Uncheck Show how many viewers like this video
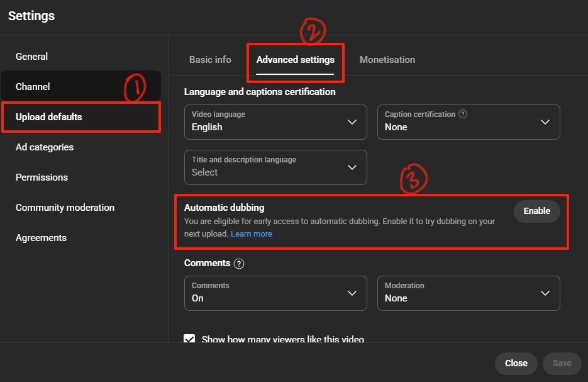588x382 pixels. pos(189,339)
